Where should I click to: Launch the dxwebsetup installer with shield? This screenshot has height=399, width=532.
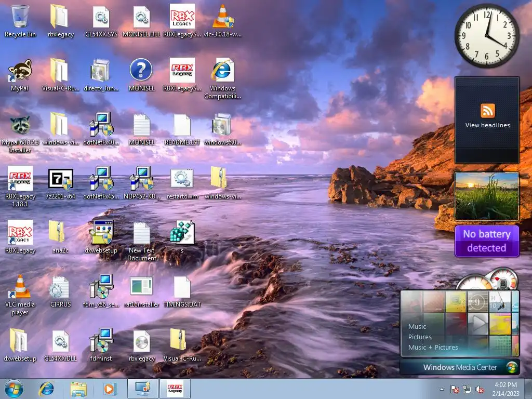point(101,237)
